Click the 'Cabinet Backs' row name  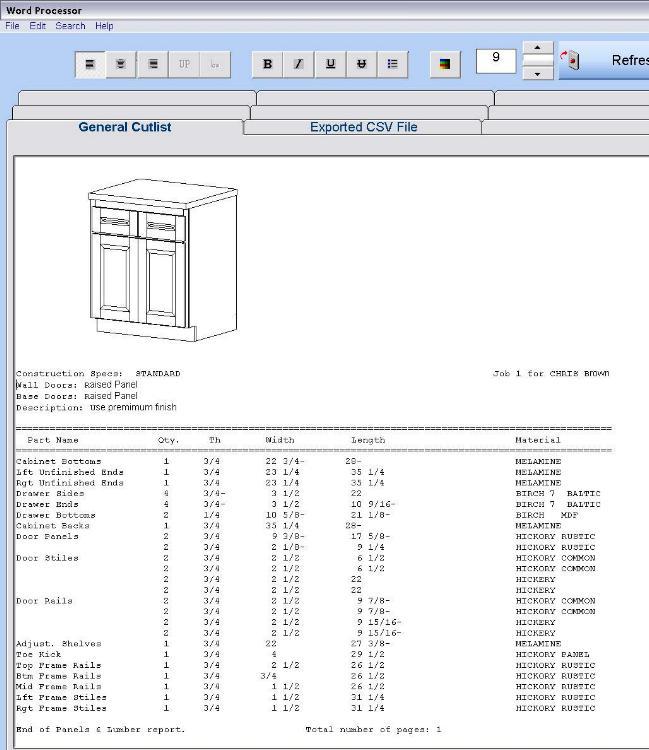pos(53,526)
